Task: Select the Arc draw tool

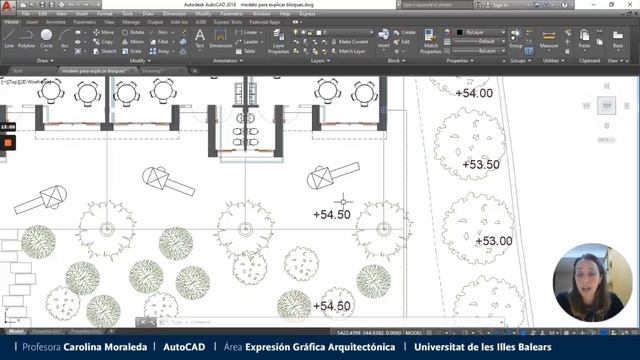Action: pyautogui.click(x=64, y=39)
